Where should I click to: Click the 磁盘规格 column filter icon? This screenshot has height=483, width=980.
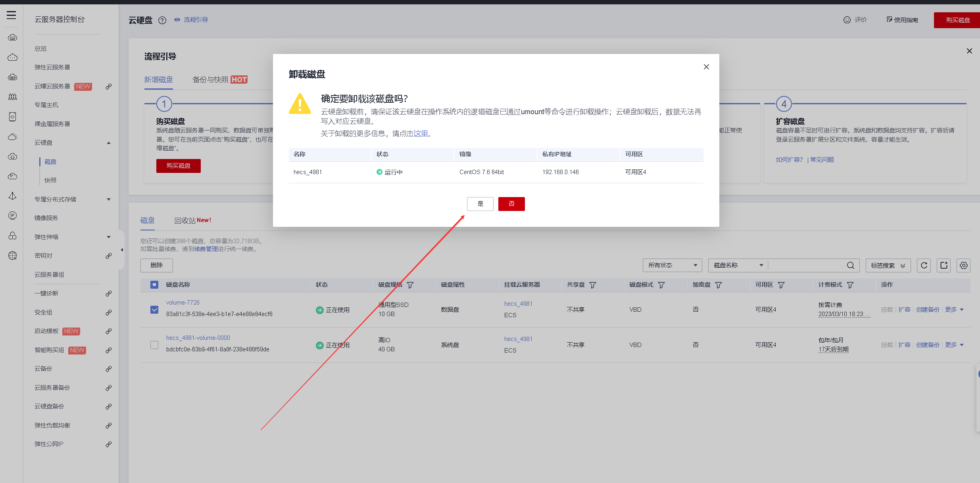tap(410, 285)
